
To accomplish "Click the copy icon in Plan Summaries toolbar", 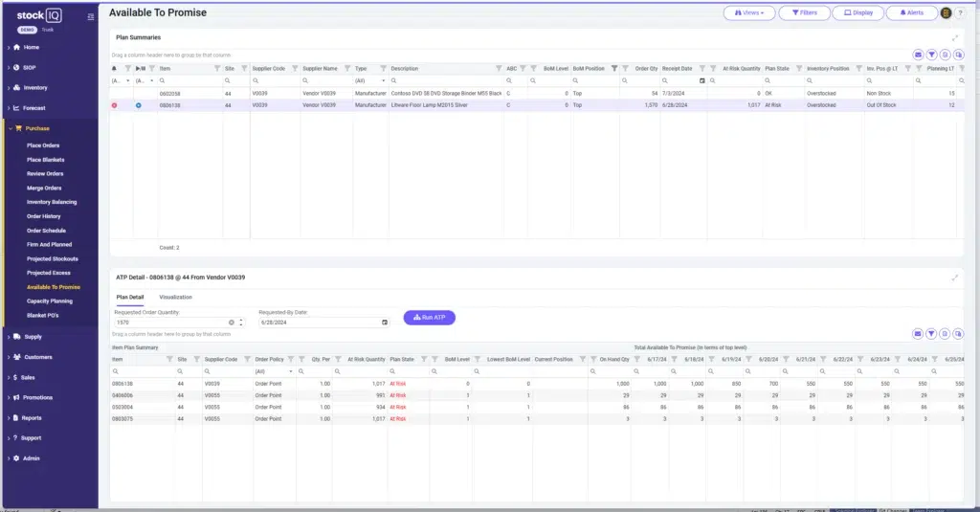I will point(959,55).
